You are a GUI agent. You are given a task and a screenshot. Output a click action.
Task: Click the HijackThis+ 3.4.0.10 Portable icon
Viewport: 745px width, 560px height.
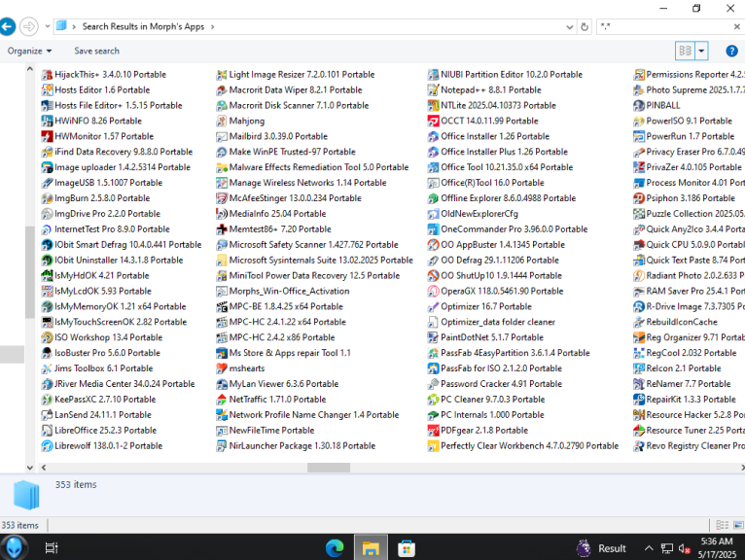click(47, 75)
